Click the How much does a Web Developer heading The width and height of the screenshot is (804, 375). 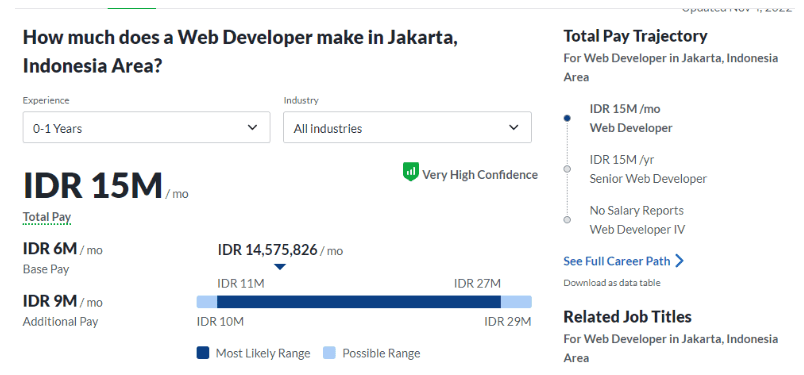click(240, 52)
